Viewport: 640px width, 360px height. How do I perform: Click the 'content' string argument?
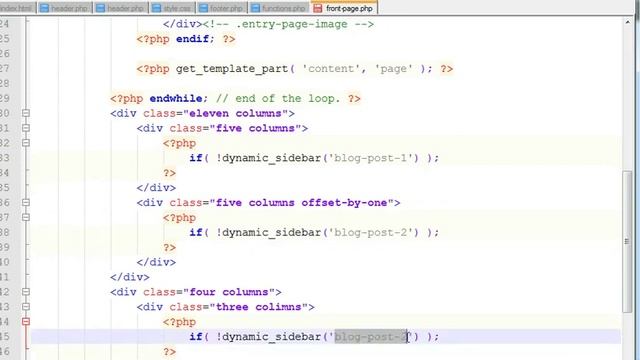(330, 69)
